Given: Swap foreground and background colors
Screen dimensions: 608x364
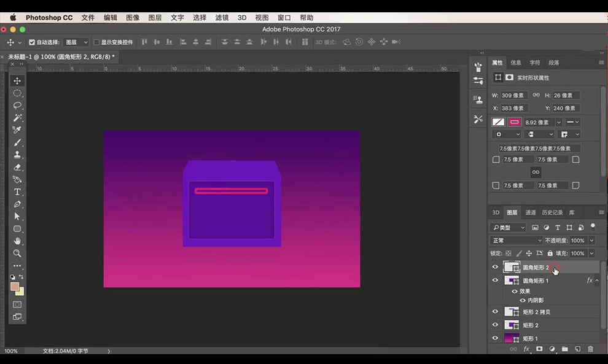Looking at the screenshot, I should click(21, 277).
